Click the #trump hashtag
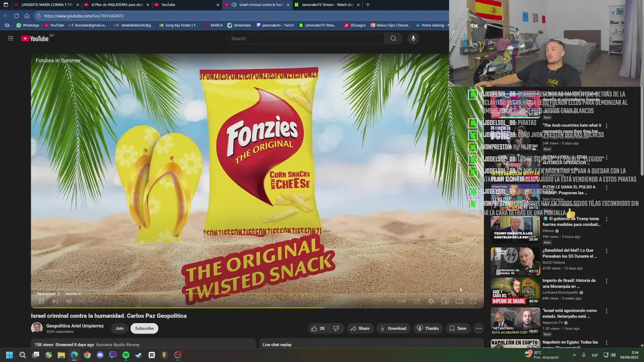 [x=133, y=345]
